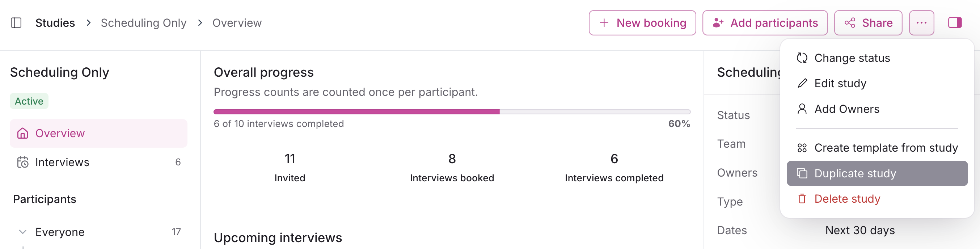Viewport: 980px width, 249px height.
Task: Click the Change status circular arrows icon
Action: [802, 58]
